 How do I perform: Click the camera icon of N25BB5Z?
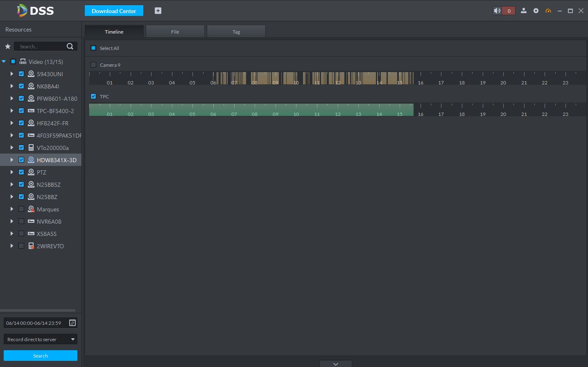coord(31,184)
